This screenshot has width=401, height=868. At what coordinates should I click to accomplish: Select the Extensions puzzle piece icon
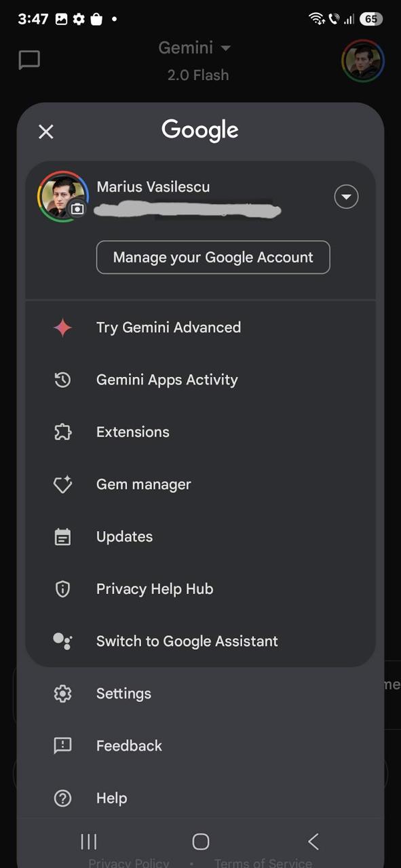62,432
